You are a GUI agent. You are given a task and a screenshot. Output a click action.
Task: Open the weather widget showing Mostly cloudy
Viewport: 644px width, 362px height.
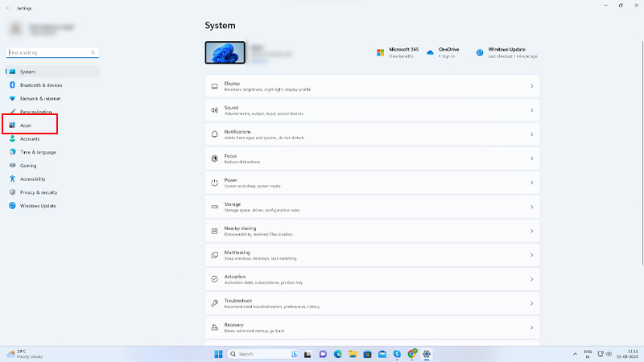click(25, 354)
